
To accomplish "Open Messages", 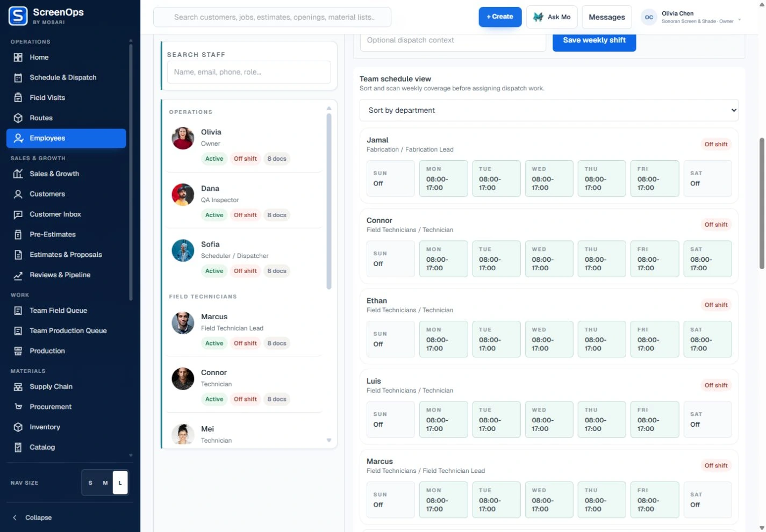I will pyautogui.click(x=607, y=17).
